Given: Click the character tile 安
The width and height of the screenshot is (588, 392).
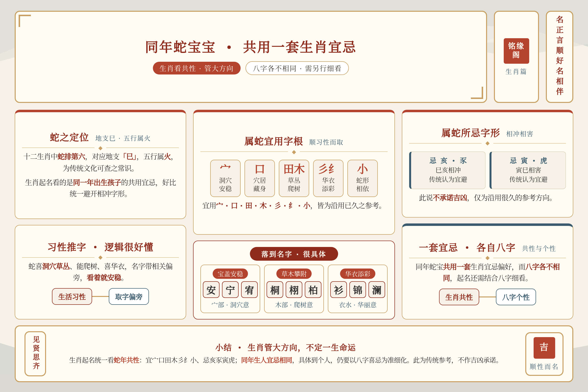Looking at the screenshot, I should tap(211, 290).
